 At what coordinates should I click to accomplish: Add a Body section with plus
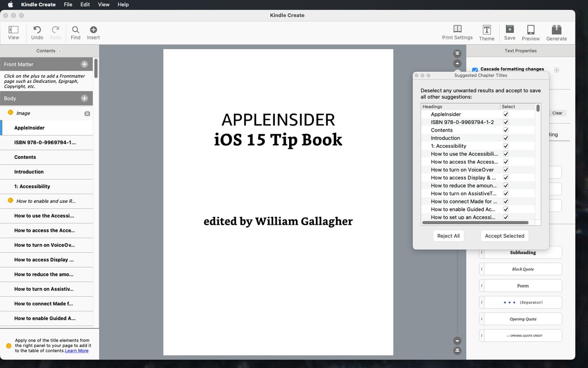point(84,98)
